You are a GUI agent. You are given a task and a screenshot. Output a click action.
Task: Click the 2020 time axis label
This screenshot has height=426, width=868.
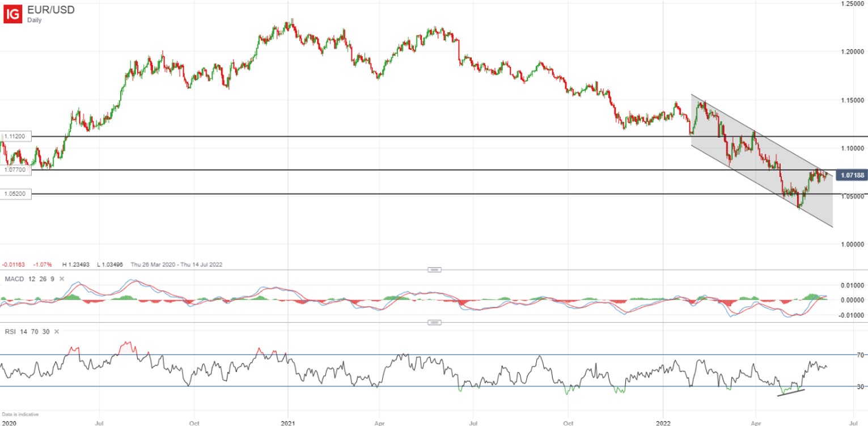click(x=8, y=423)
